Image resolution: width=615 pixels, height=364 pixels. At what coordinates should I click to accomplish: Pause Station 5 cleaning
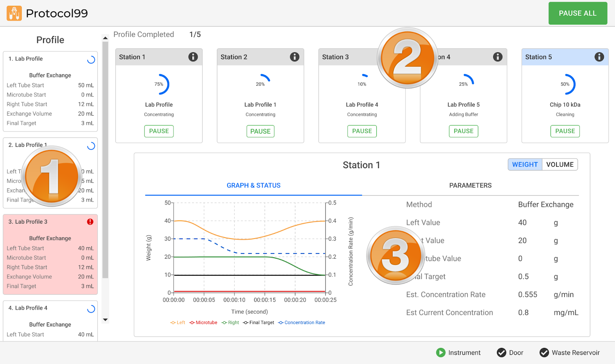(565, 131)
